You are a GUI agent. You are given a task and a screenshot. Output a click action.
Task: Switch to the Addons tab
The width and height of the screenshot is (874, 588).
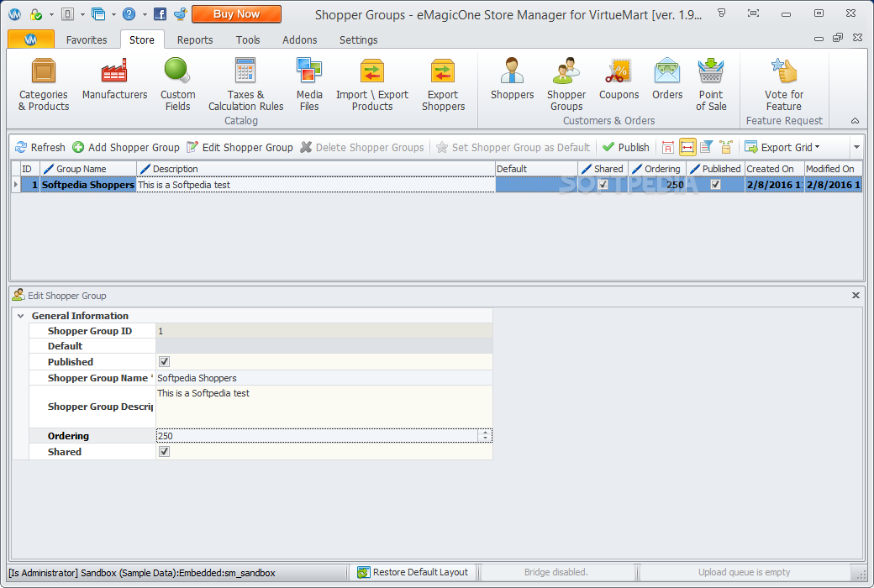[x=300, y=40]
